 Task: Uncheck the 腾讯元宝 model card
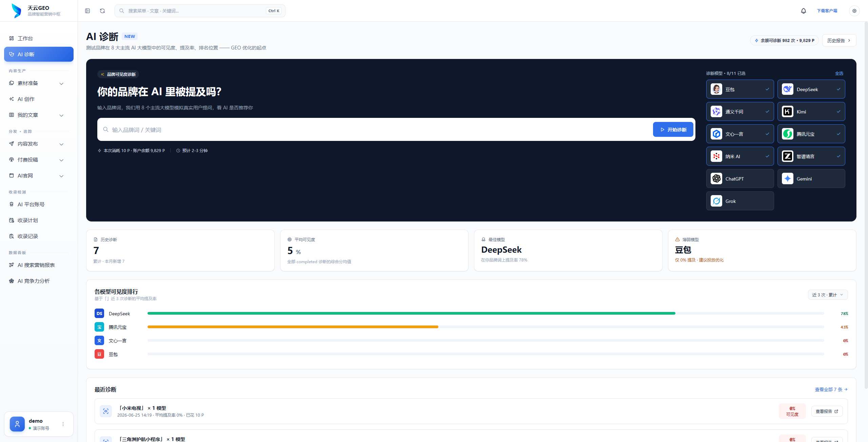(x=811, y=134)
